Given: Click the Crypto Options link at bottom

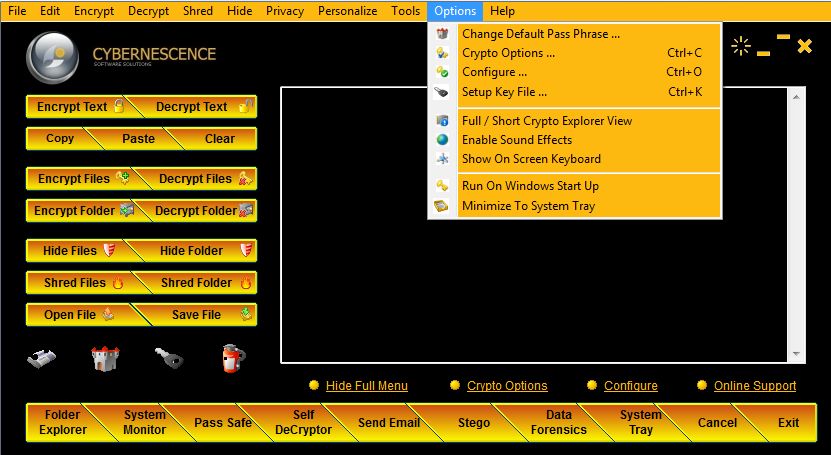Looking at the screenshot, I should pos(507,386).
